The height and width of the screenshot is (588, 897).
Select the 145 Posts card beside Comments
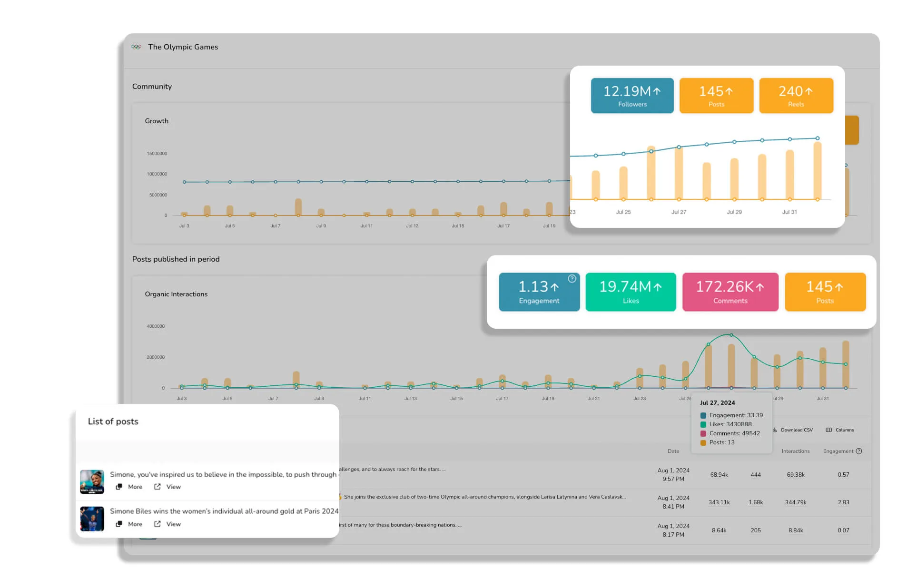(825, 292)
